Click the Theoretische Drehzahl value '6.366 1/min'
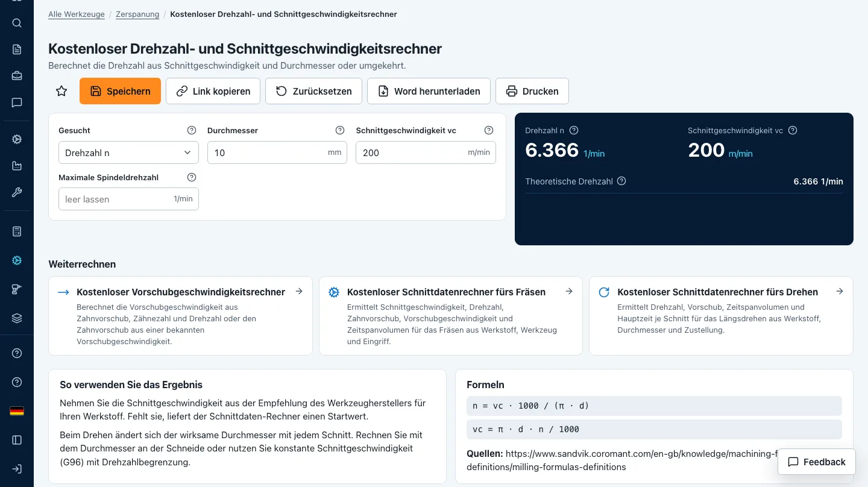This screenshot has width=868, height=487. click(818, 181)
